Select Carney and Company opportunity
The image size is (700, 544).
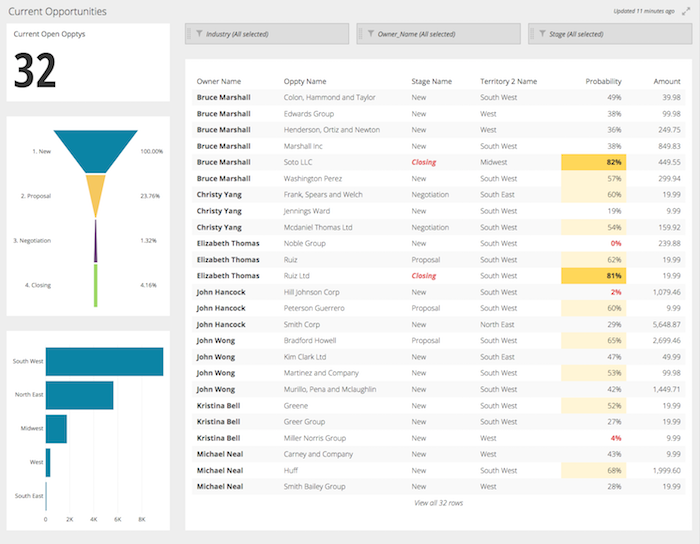(318, 454)
